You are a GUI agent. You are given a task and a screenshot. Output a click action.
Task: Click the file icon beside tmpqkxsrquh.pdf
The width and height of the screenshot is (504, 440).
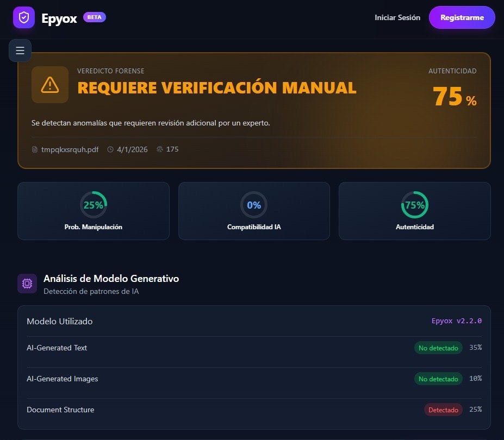click(35, 149)
